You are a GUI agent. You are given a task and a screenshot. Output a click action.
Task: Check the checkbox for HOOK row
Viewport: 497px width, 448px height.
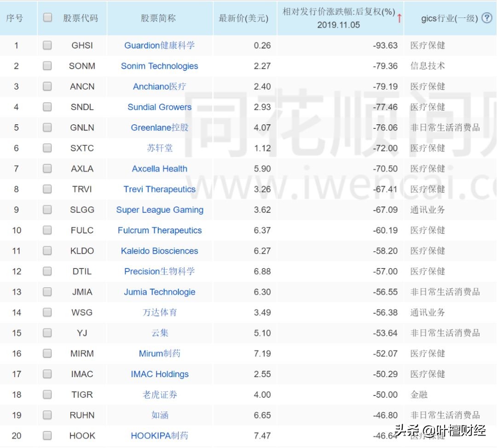click(x=46, y=436)
